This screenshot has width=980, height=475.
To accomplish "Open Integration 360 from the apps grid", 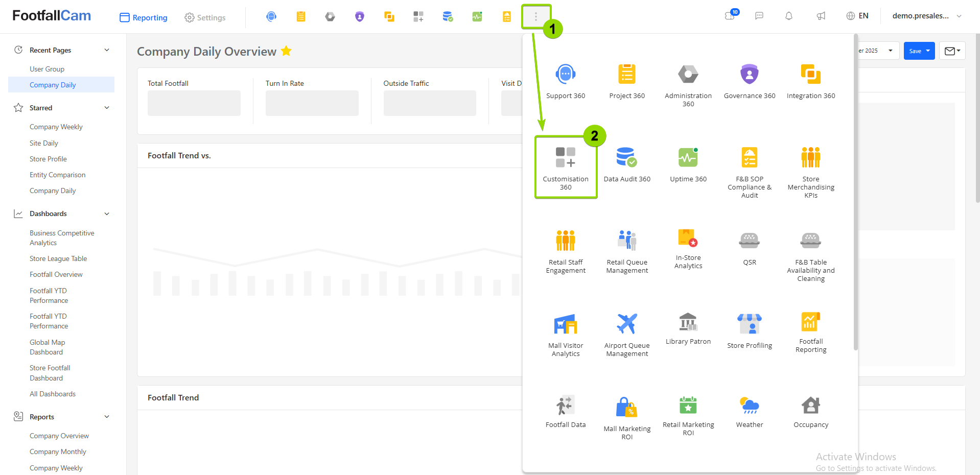I will [x=811, y=82].
